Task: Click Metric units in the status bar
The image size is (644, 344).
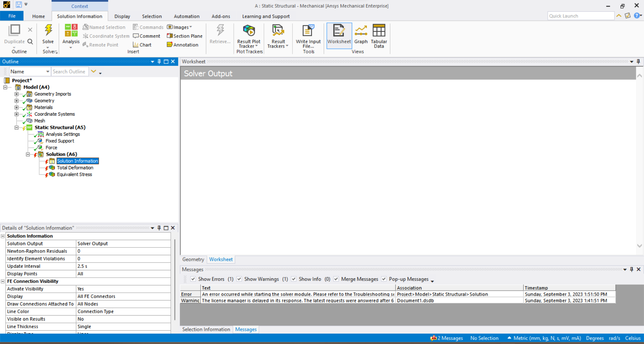Action: [547, 338]
